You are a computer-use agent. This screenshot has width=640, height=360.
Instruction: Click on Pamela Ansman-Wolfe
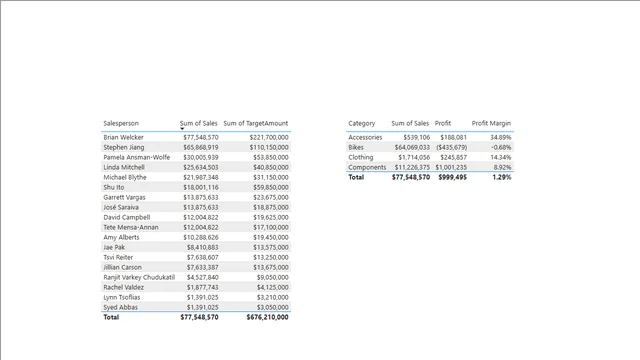(136, 157)
